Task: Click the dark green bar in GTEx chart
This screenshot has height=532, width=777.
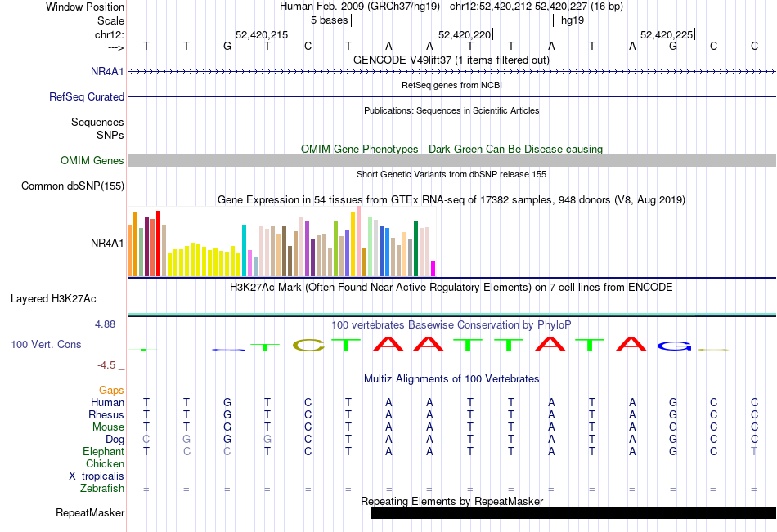Action: point(415,248)
